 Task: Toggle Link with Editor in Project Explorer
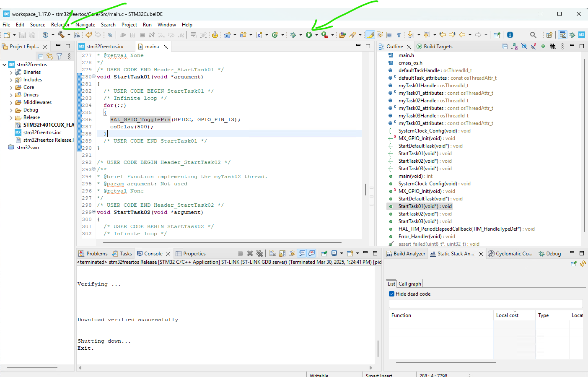click(50, 56)
